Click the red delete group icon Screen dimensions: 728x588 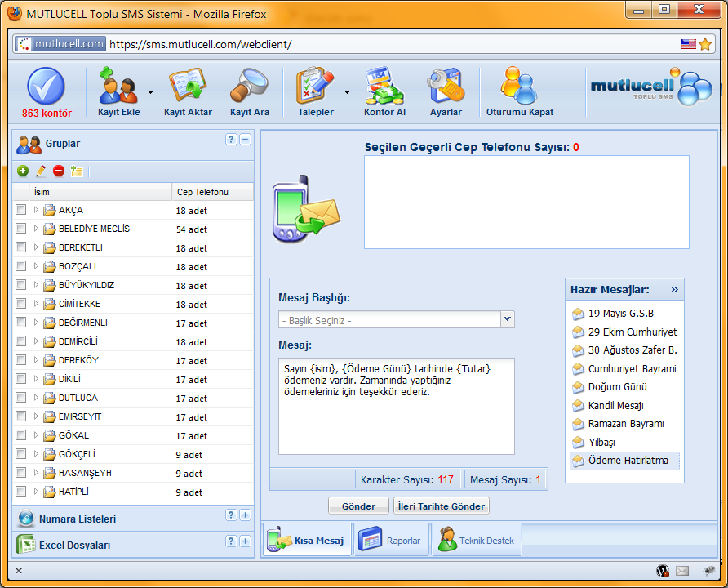(59, 171)
